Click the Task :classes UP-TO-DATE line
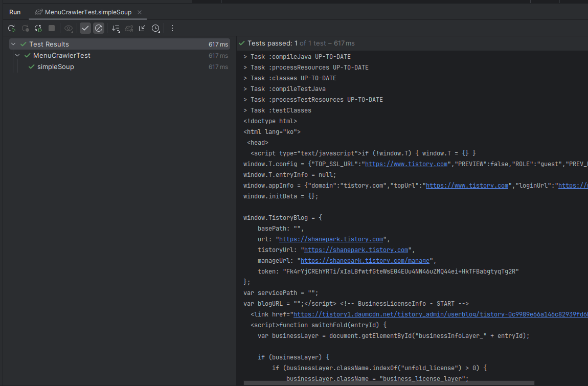Screen dimensions: 588x386 (290, 78)
